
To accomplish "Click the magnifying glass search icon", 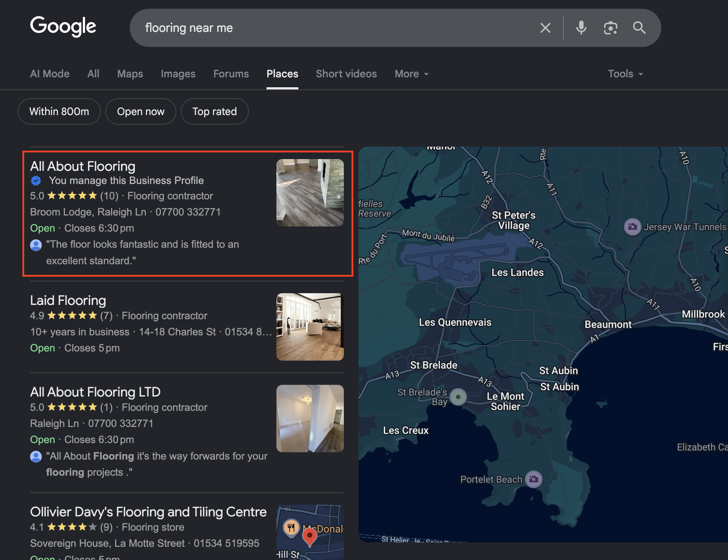I will tap(639, 28).
